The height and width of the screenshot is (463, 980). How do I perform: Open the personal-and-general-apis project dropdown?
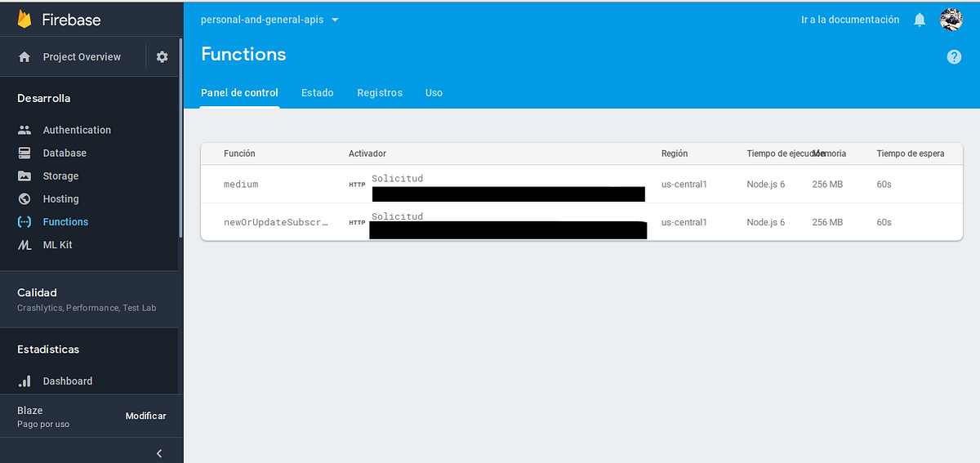[269, 20]
